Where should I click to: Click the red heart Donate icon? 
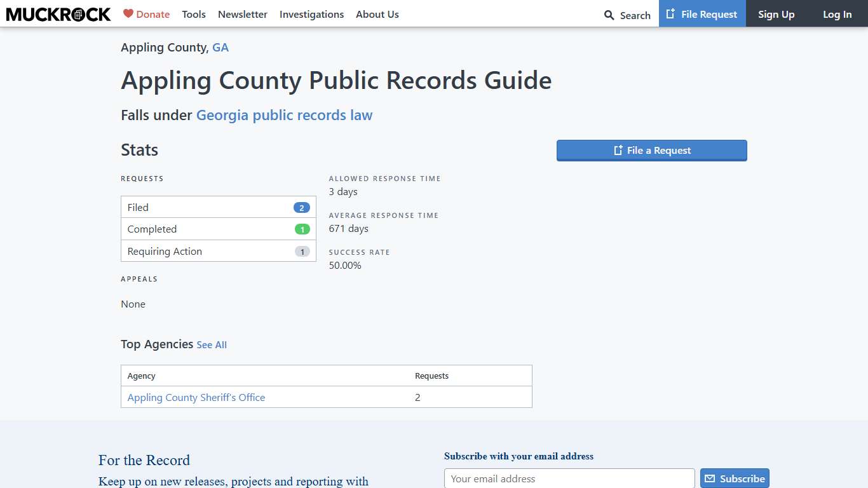pyautogui.click(x=129, y=13)
